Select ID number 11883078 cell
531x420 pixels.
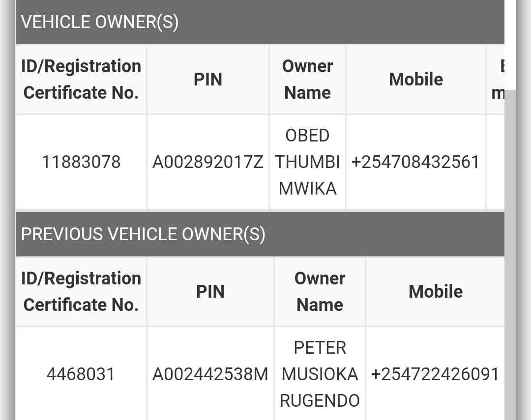81,162
